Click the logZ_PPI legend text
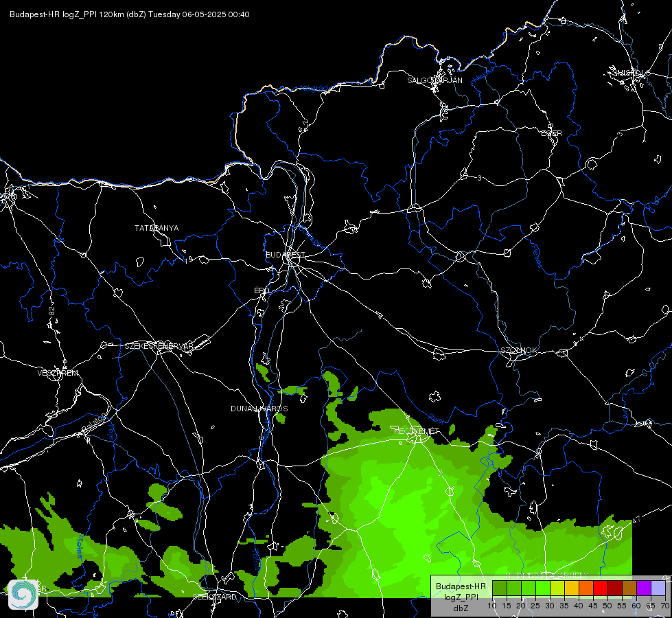 461,597
